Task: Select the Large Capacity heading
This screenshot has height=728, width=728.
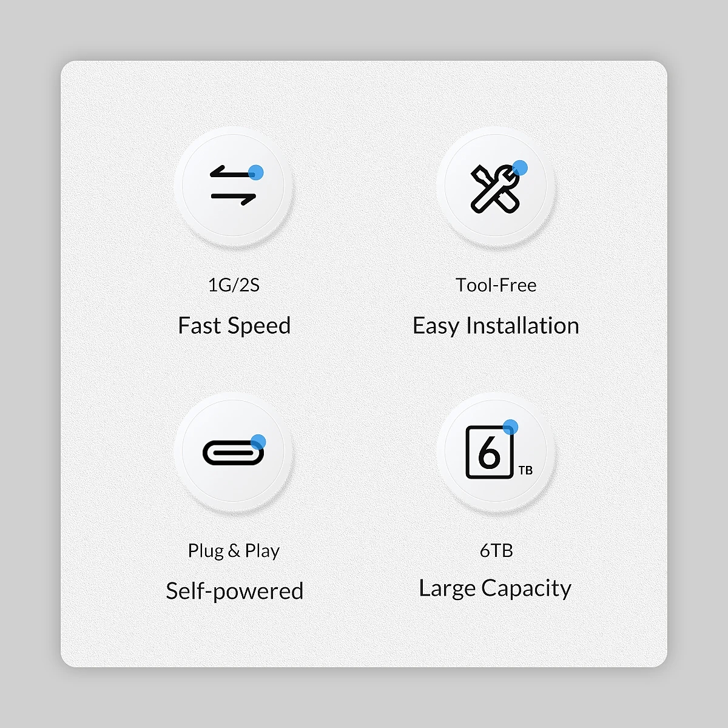Action: tap(495, 588)
